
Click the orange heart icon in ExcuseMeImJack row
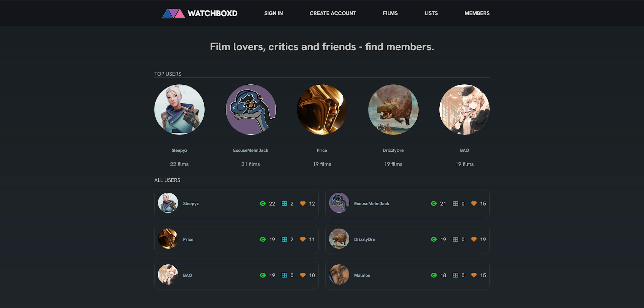(x=474, y=204)
